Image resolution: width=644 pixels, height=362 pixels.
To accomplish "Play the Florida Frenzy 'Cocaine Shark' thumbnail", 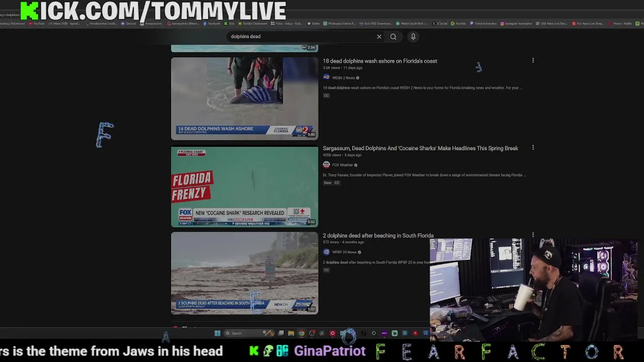I will pyautogui.click(x=245, y=187).
